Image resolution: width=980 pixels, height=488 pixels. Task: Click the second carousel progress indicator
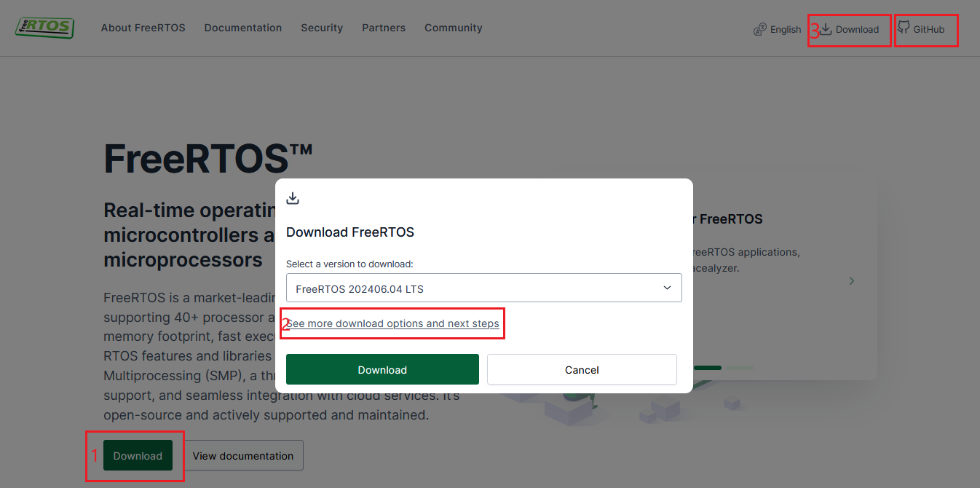coord(740,368)
